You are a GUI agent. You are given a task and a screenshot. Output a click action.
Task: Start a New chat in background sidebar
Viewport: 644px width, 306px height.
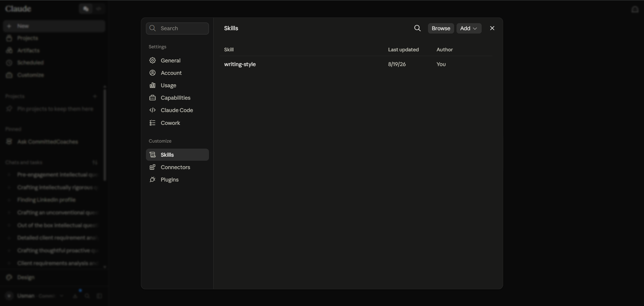[54, 26]
